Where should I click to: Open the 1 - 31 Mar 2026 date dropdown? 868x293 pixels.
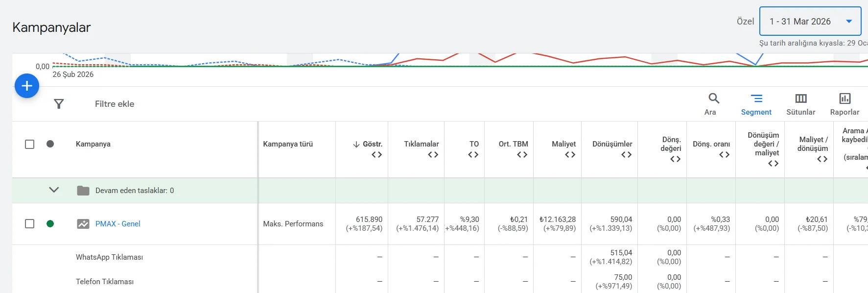(810, 21)
